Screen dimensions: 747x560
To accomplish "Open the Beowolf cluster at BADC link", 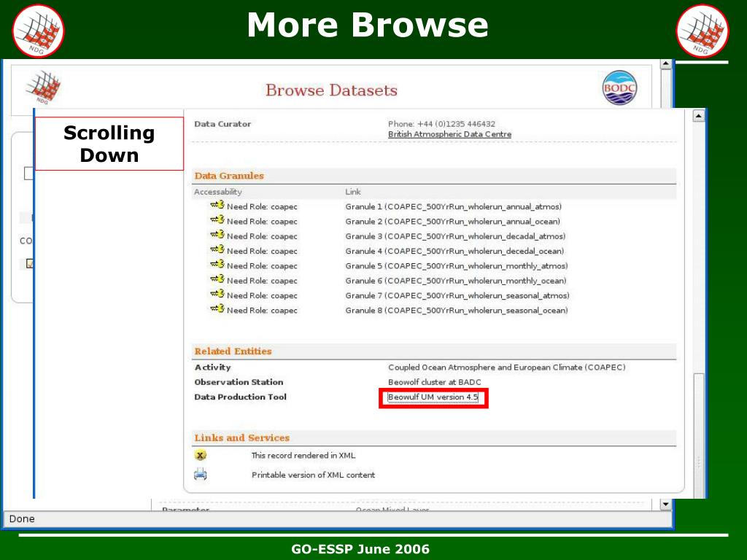I will click(435, 382).
